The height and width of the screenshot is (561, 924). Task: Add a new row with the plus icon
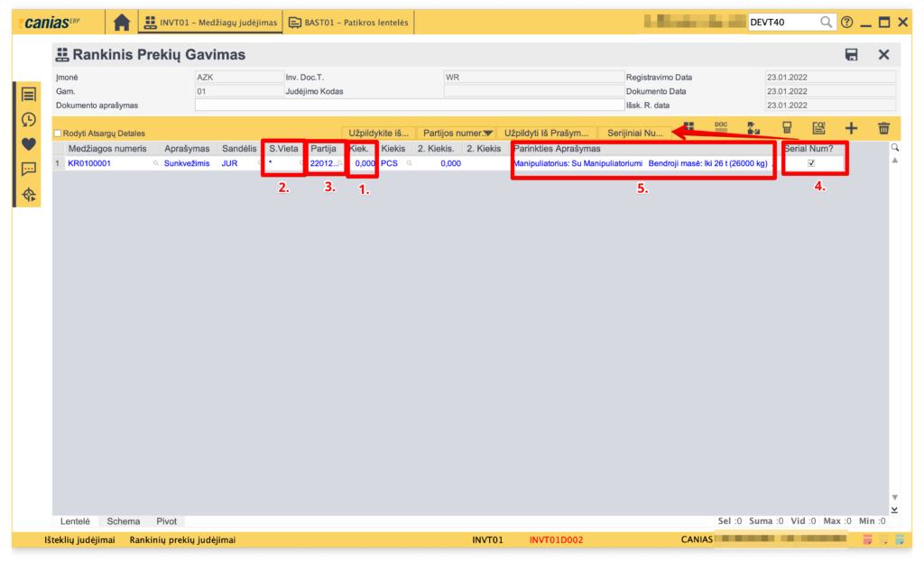[x=851, y=129]
